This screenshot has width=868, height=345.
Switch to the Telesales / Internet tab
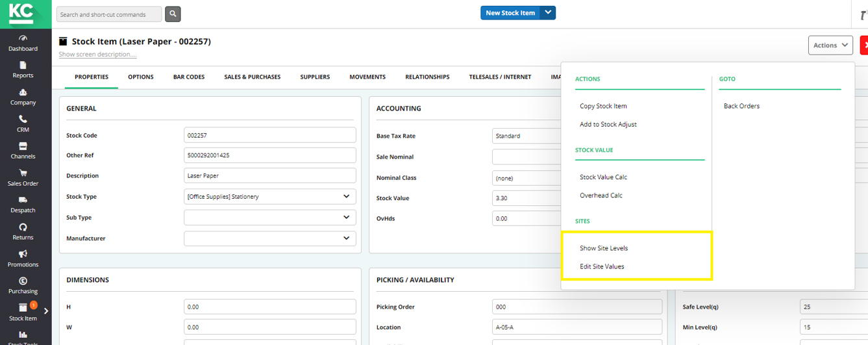(x=500, y=77)
